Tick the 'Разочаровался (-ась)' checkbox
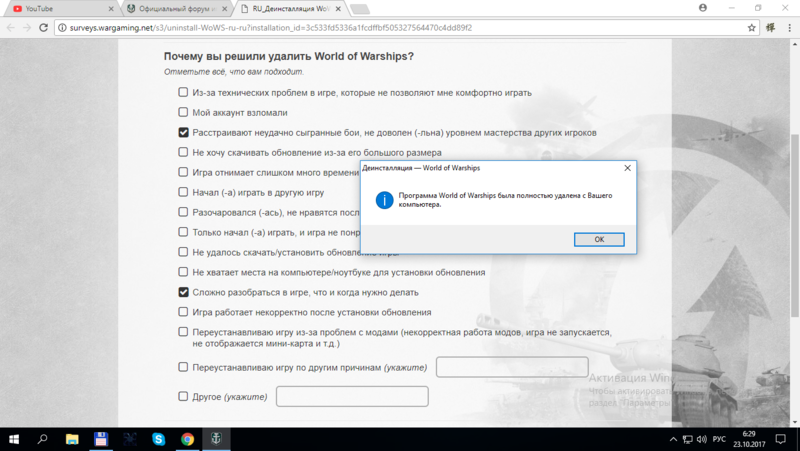Viewport: 800px width, 451px height. (183, 212)
